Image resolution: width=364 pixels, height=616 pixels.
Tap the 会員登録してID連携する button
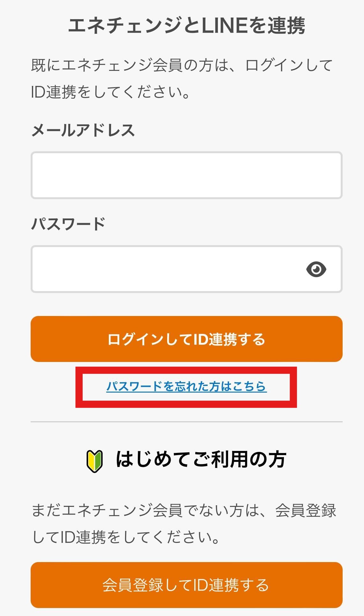[186, 585]
